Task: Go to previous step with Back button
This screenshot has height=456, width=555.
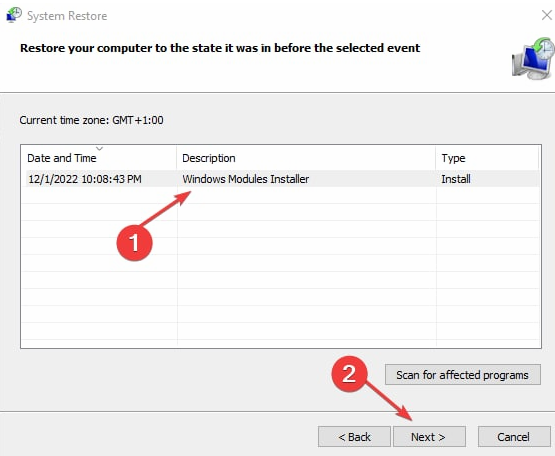Action: 354,437
